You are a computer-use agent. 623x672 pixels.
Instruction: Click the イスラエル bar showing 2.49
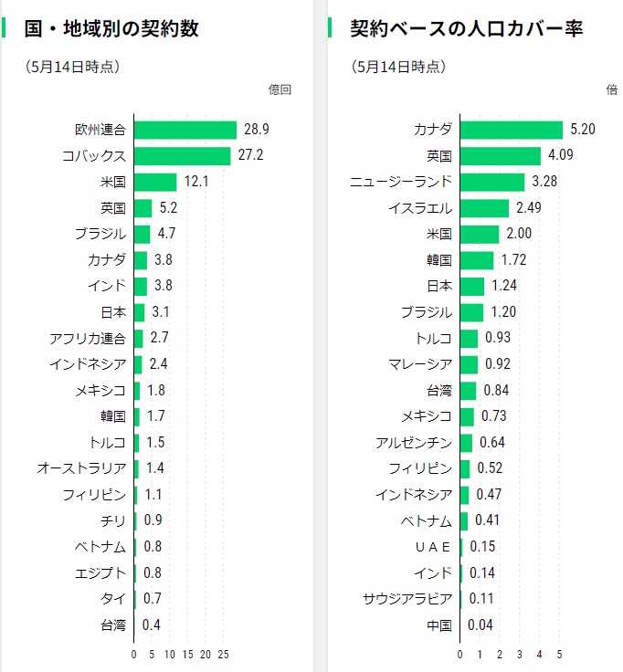tap(485, 208)
